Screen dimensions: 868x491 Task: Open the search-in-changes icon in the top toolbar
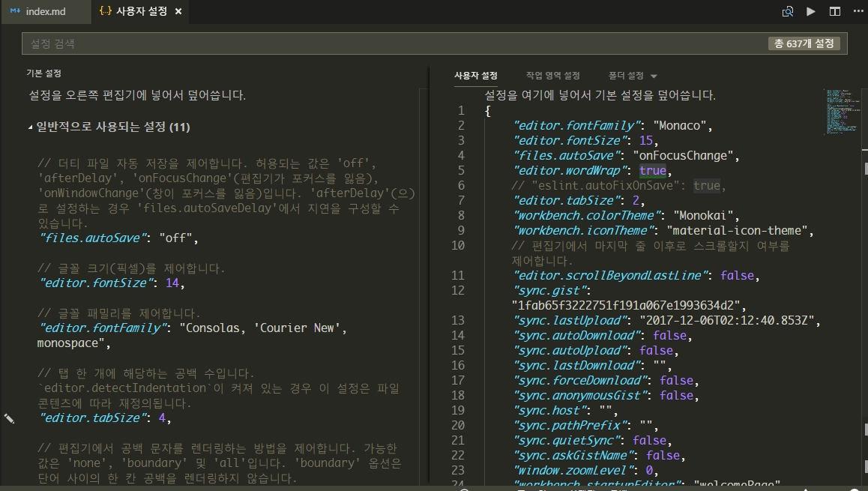tap(787, 11)
